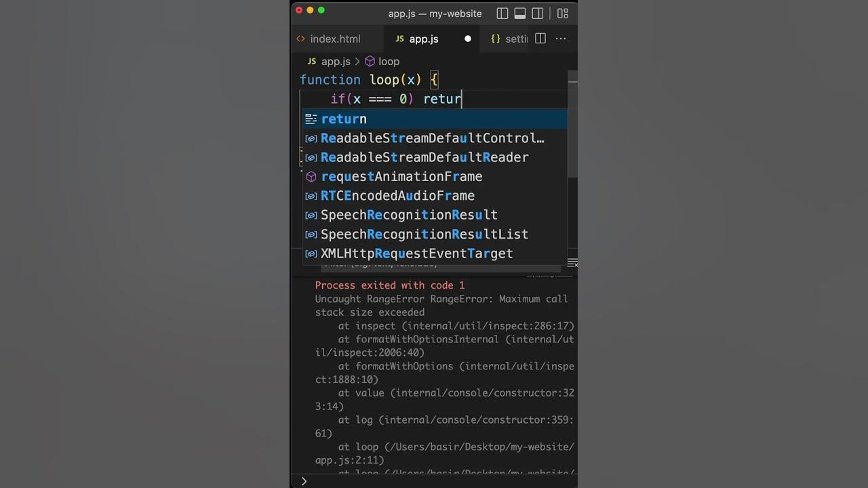Click the variable icon beside RTCEncodedAudioFrame
This screenshot has height=488, width=868.
click(311, 196)
